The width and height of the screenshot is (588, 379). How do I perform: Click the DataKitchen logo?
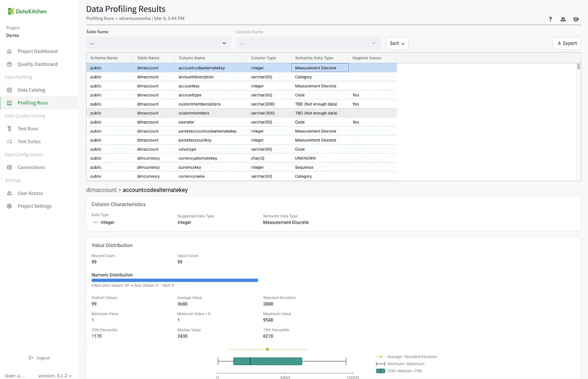[x=26, y=11]
